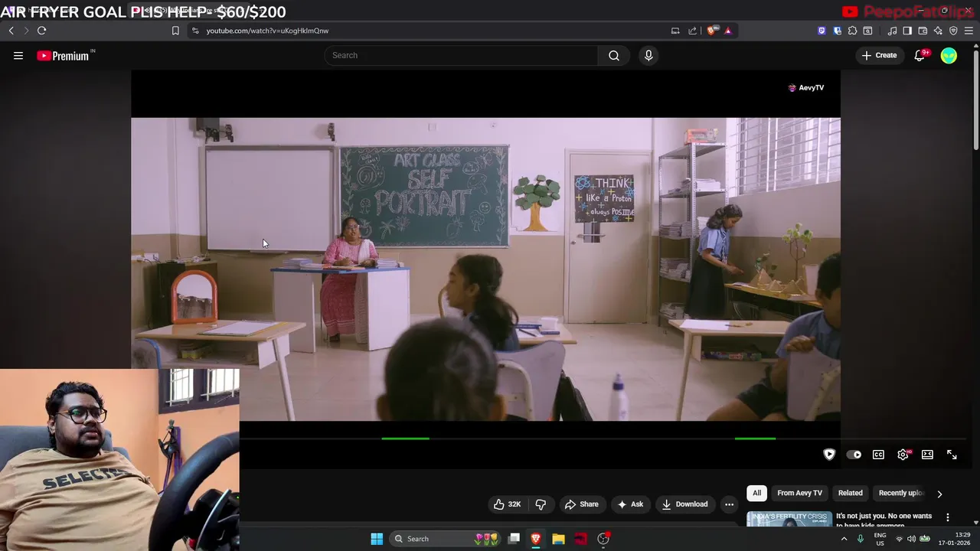The height and width of the screenshot is (551, 980).
Task: Reload the current page
Action: [41, 31]
